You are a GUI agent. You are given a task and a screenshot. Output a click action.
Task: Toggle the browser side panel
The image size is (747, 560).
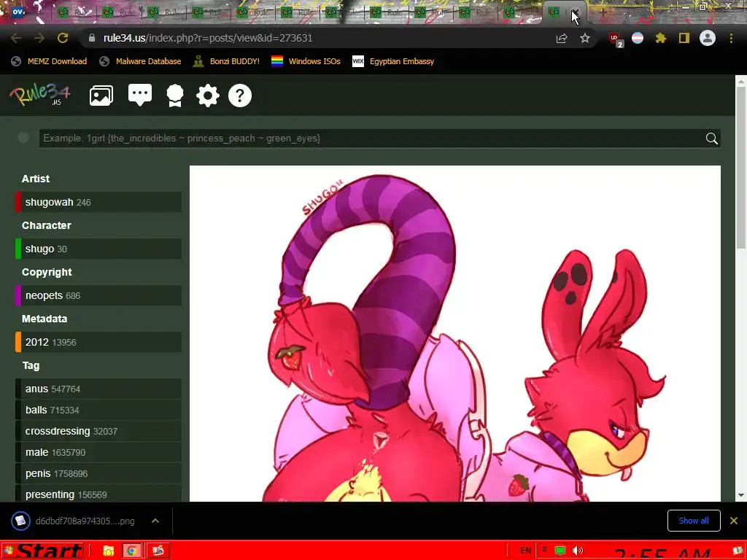[x=684, y=38]
